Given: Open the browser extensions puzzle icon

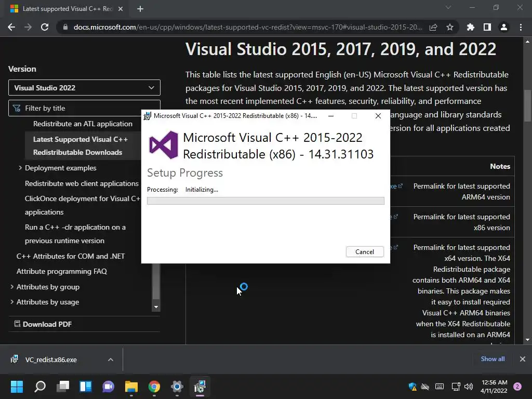Looking at the screenshot, I should click(470, 27).
